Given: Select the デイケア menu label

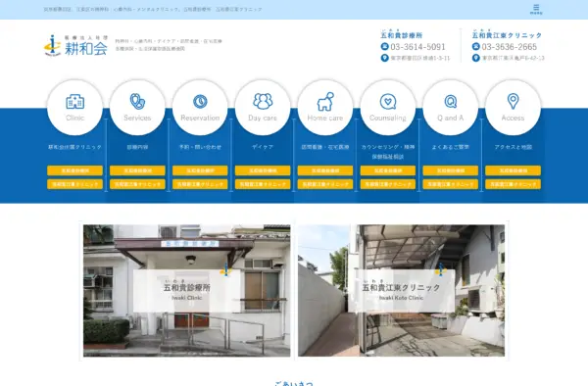Looking at the screenshot, I should click(x=263, y=147).
